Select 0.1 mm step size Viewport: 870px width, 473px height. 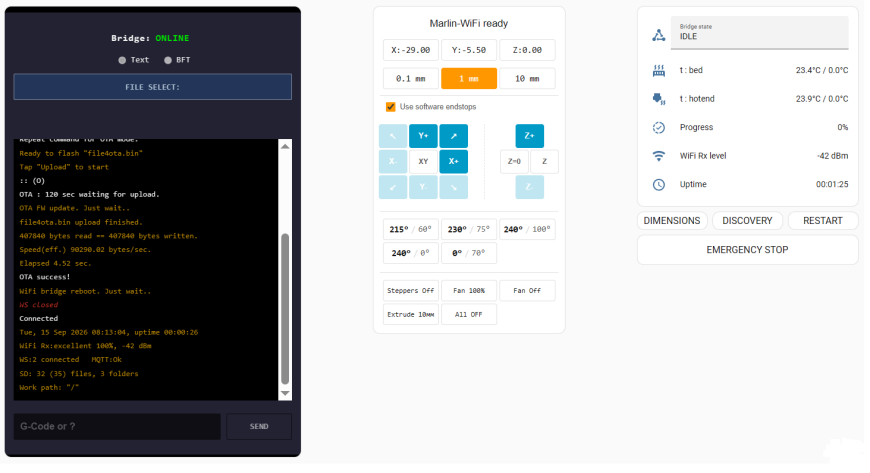click(411, 79)
